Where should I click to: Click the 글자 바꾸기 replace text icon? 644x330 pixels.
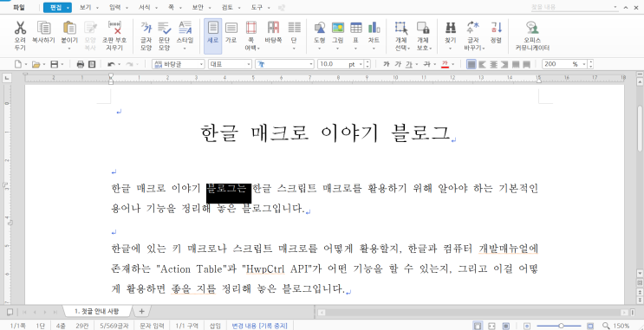473,28
